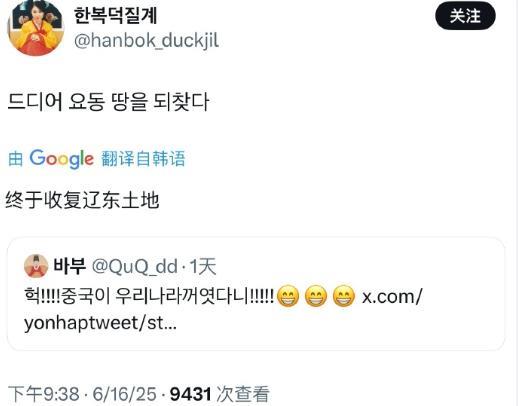Click the 1天 timestamp in quoted tweet
Image resolution: width=518 pixels, height=406 pixels.
[203, 266]
